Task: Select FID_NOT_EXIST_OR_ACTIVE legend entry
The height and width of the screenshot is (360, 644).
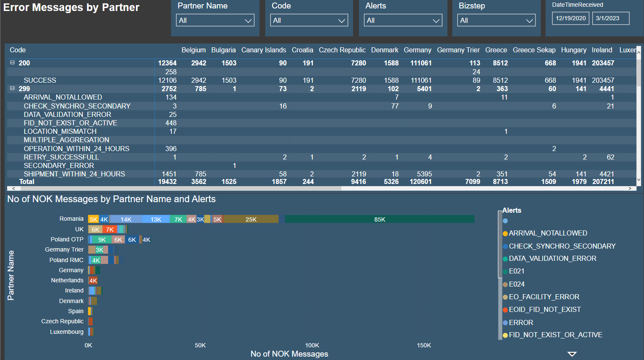Action: coord(553,335)
